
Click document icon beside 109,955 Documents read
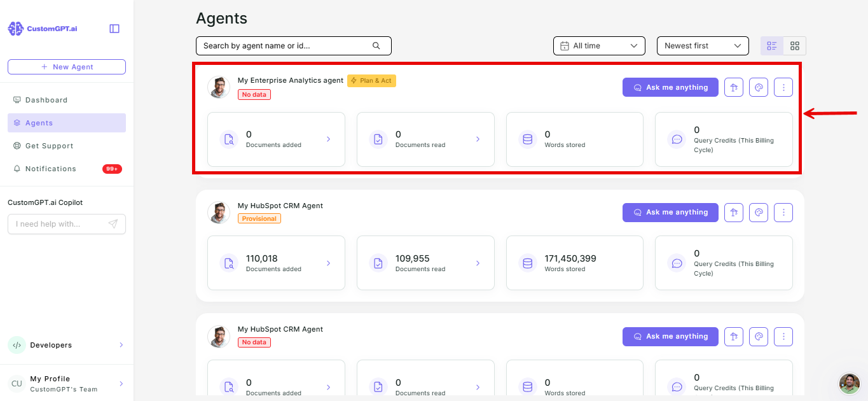[x=378, y=263]
